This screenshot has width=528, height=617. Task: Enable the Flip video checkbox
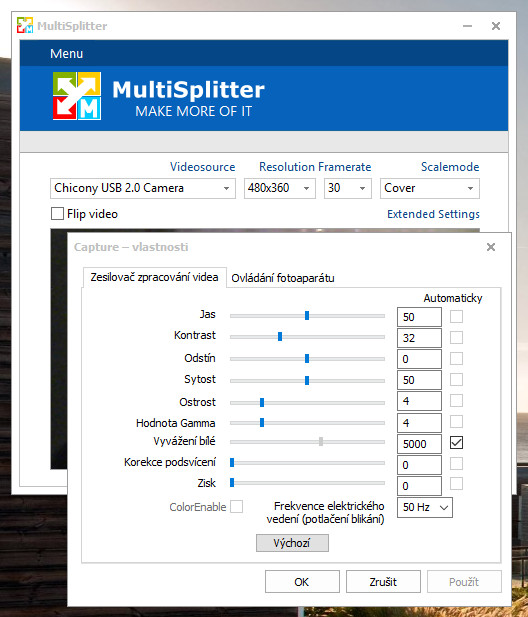click(x=57, y=214)
